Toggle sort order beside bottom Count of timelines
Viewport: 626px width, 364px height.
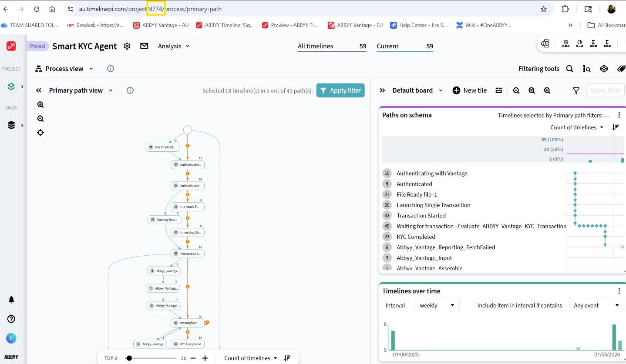(287, 358)
